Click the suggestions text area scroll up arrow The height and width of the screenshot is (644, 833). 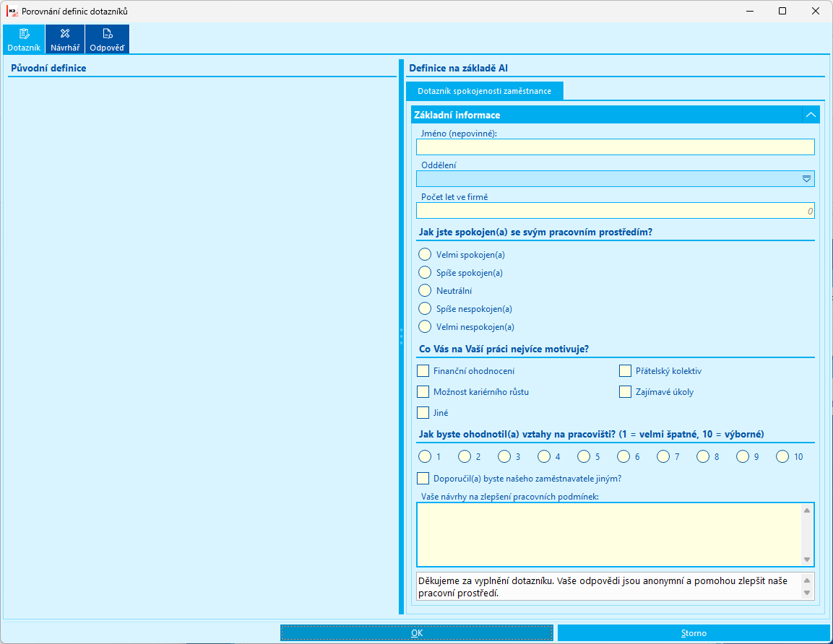tap(807, 510)
